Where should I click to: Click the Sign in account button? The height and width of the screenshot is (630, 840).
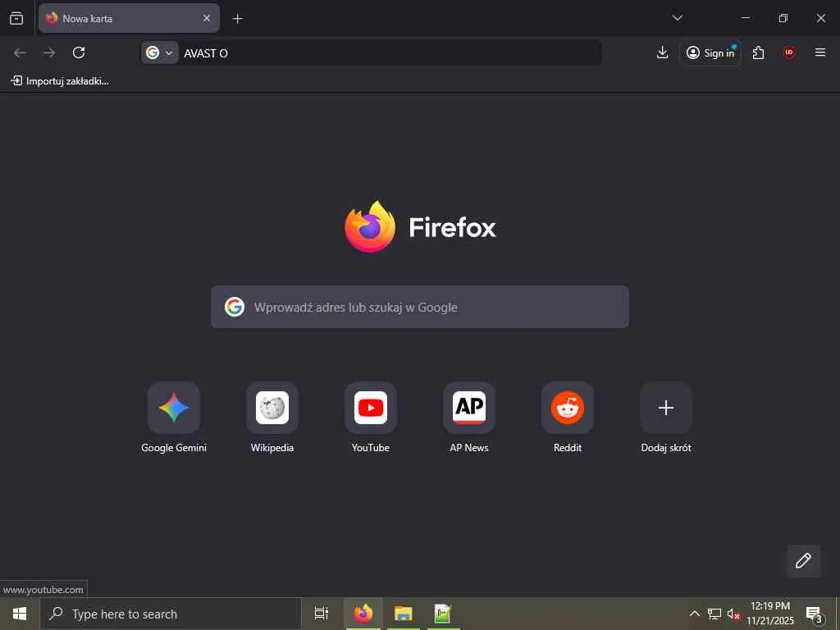(x=710, y=52)
